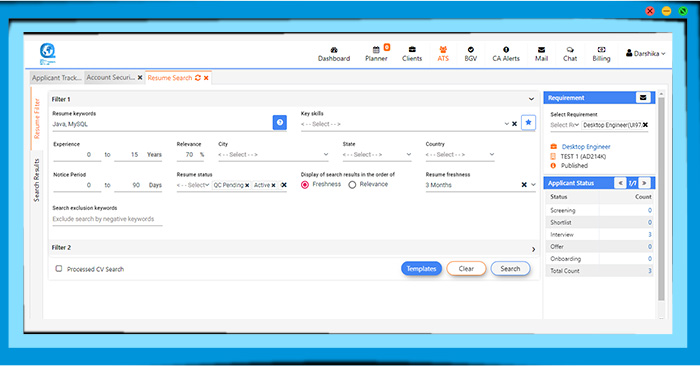Open the Billing icon

coord(601,50)
